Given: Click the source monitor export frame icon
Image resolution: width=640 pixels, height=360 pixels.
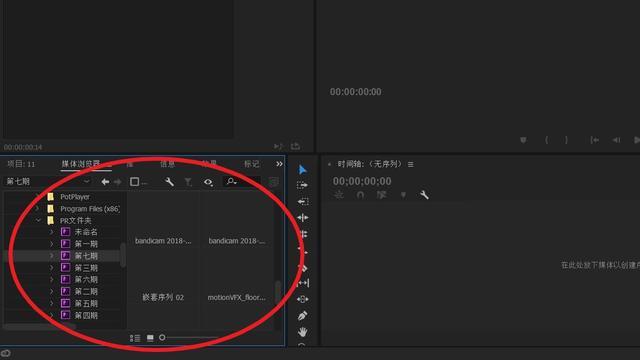Looking at the screenshot, I should pyautogui.click(x=295, y=146).
